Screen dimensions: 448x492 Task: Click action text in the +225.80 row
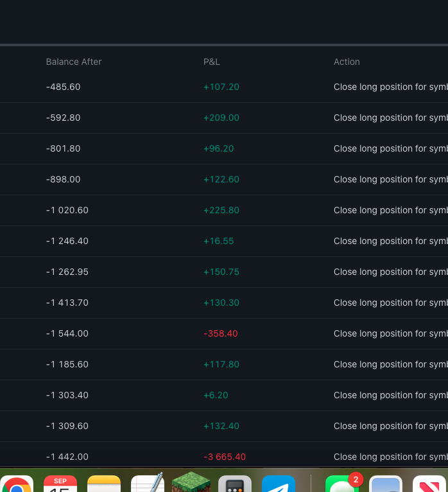click(x=391, y=210)
